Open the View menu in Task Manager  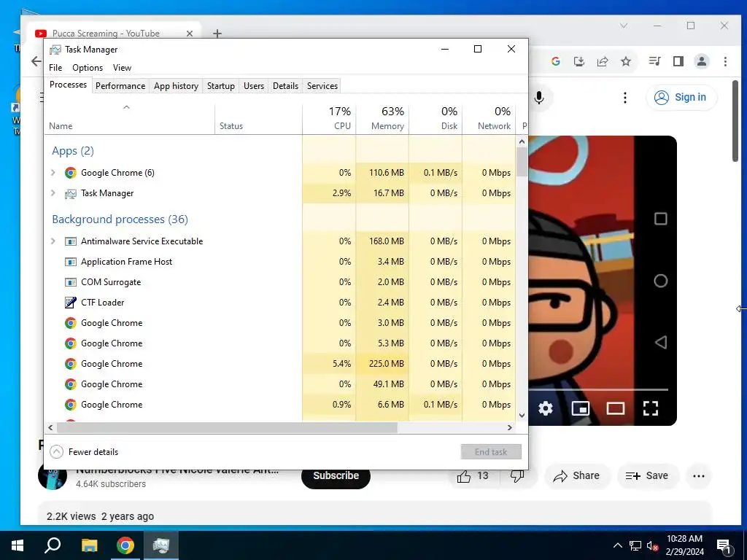coord(122,68)
